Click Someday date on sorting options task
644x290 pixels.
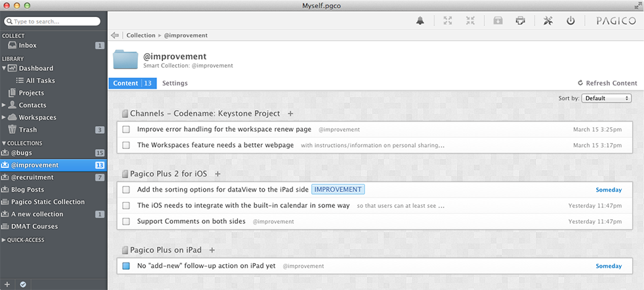tap(609, 190)
